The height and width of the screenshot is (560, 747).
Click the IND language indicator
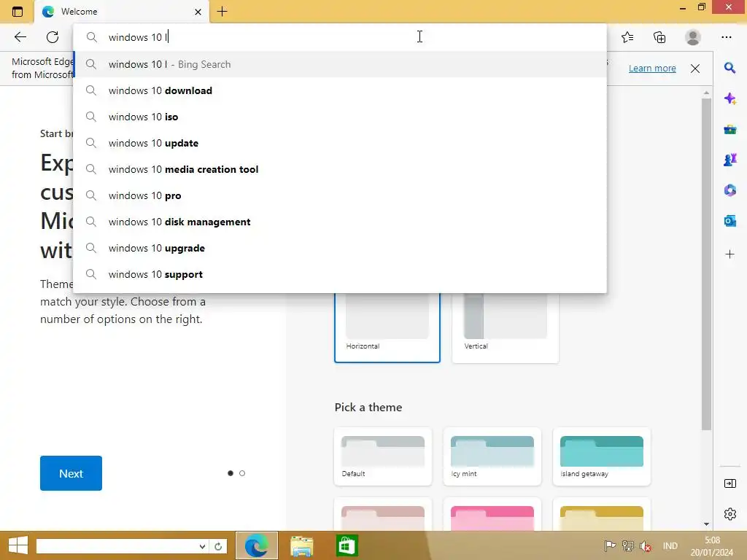pyautogui.click(x=670, y=546)
